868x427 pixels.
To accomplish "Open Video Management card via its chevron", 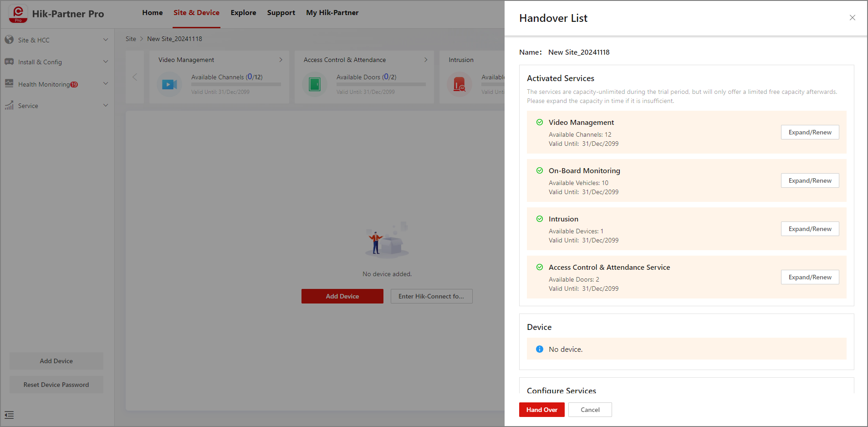I will (281, 60).
